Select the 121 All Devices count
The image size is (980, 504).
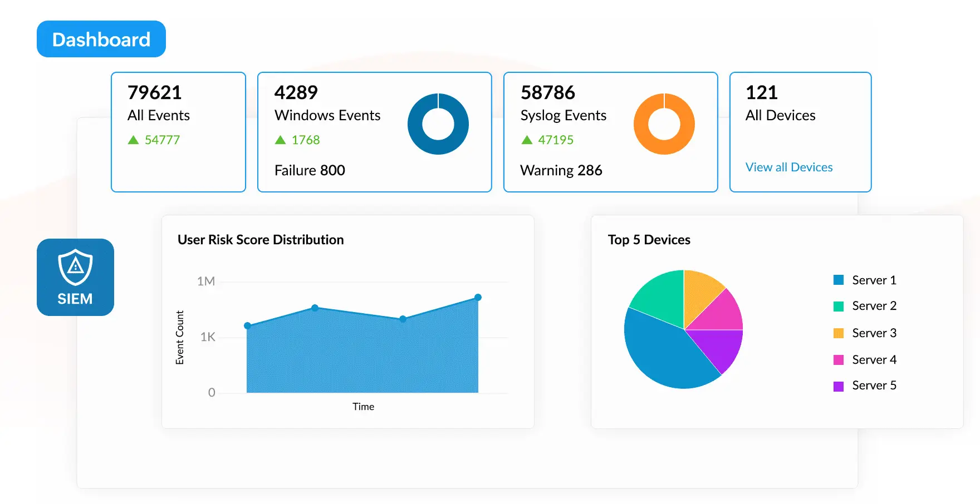(761, 92)
